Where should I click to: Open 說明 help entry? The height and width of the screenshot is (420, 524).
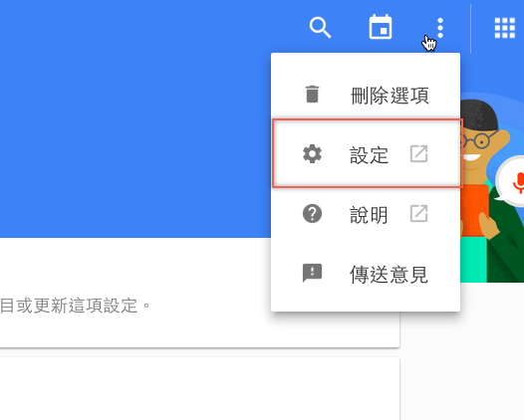pos(366,214)
